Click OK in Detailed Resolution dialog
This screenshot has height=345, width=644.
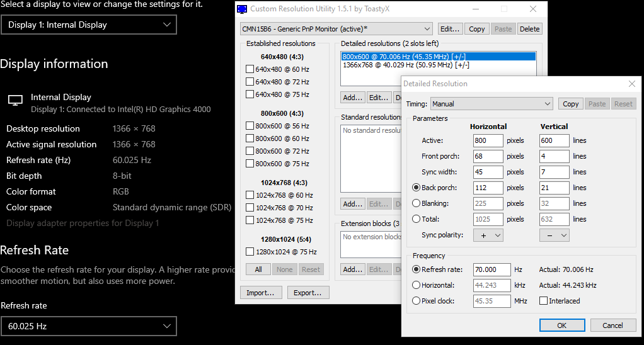coord(561,325)
